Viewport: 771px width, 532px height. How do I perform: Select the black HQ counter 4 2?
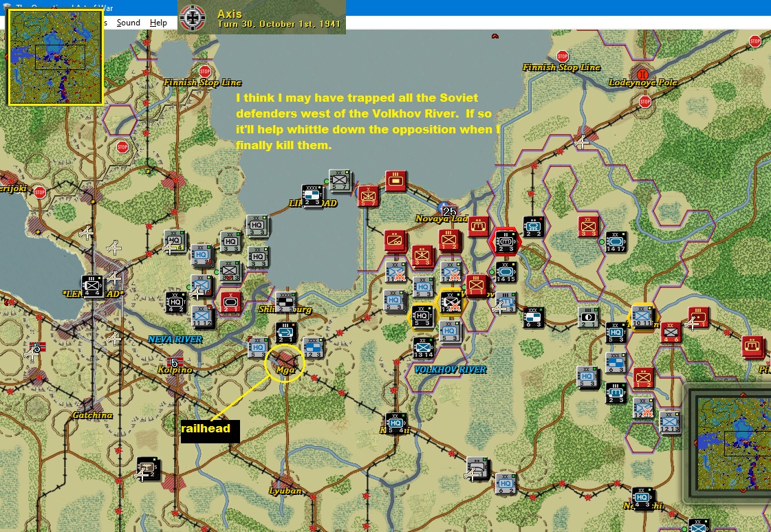coord(176,302)
